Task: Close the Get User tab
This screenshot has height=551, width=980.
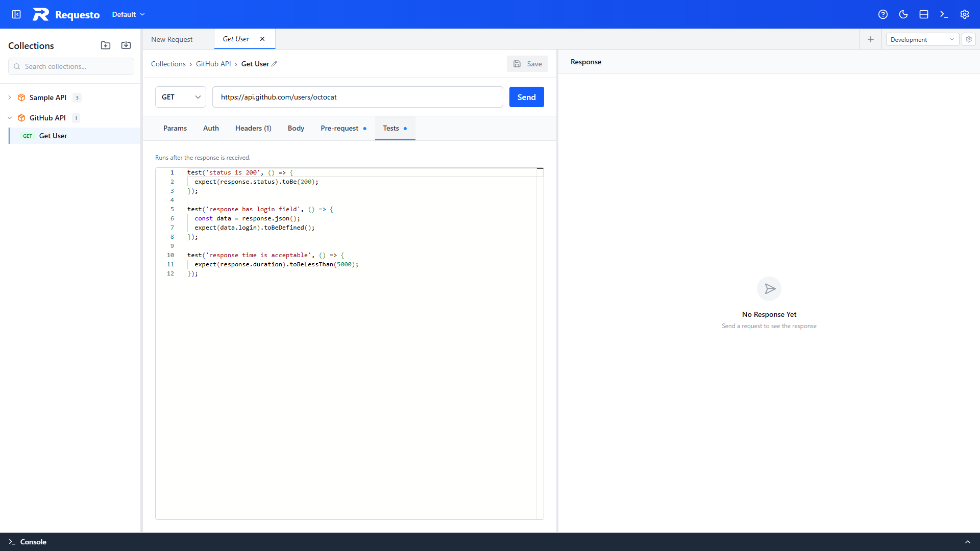Action: click(262, 39)
